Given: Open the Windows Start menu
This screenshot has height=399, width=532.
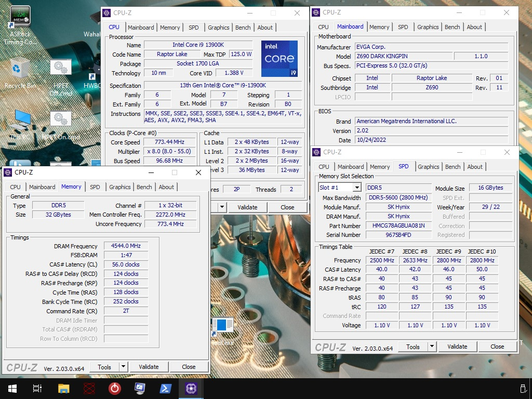Looking at the screenshot, I should 12,389.
